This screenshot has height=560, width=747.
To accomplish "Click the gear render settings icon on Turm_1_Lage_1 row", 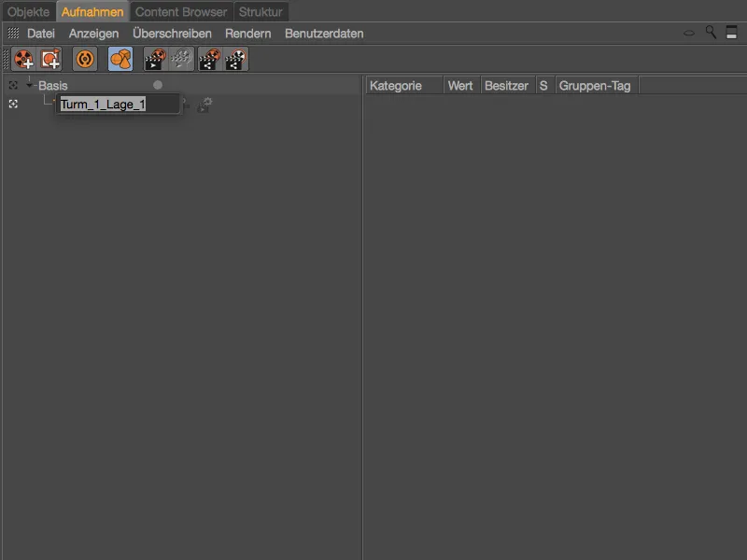I will point(204,105).
